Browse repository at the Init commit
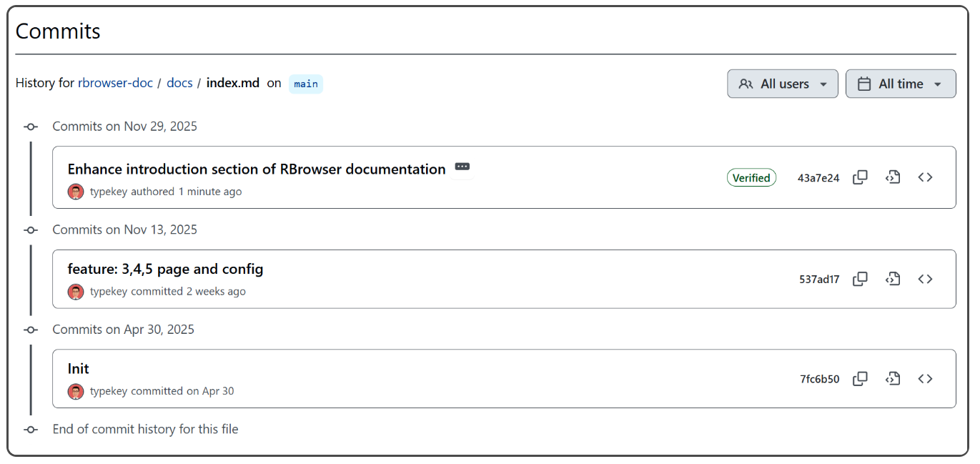The height and width of the screenshot is (464, 980). [x=925, y=379]
